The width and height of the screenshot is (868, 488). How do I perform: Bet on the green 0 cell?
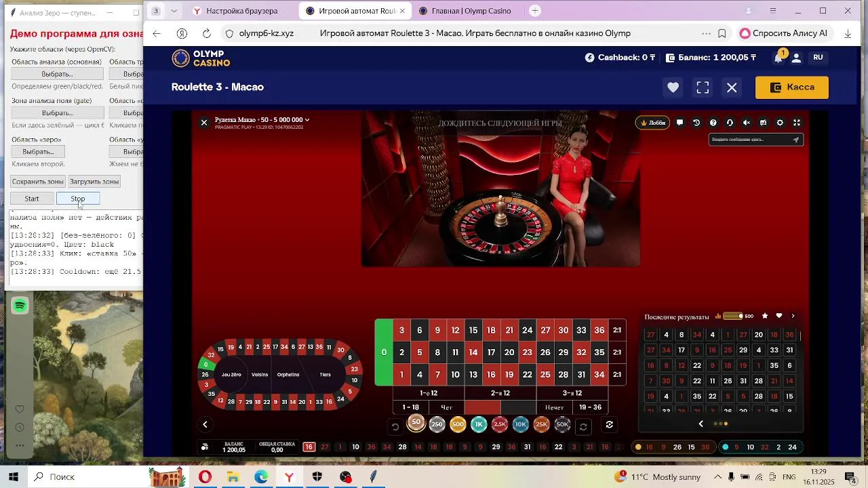click(384, 352)
